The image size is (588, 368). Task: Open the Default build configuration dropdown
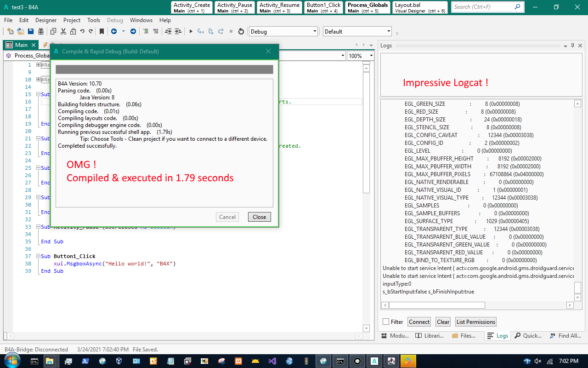(x=389, y=31)
